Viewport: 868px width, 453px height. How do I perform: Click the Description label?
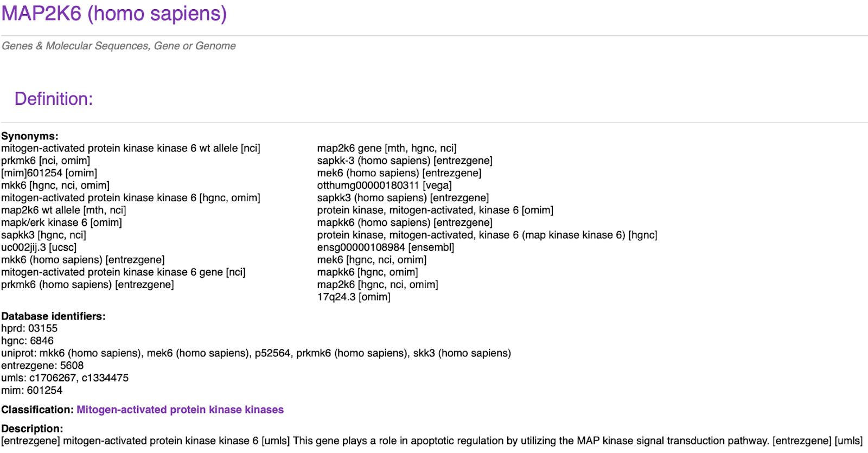32,429
